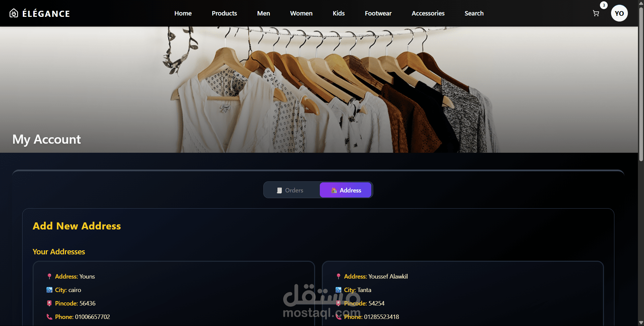Click the mailbox icon beside Pincode 56436
The height and width of the screenshot is (326, 644).
click(x=49, y=303)
